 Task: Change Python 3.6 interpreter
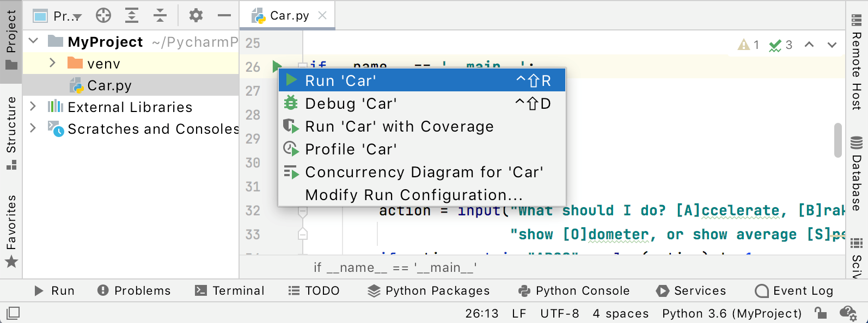(x=732, y=313)
